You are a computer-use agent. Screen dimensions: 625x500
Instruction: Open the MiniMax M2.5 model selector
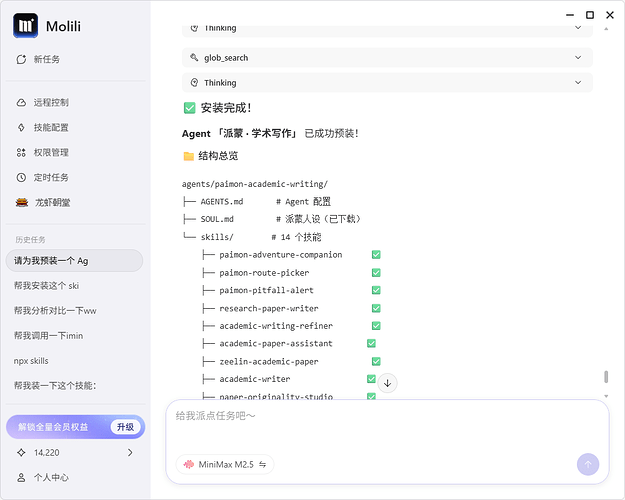(x=225, y=465)
